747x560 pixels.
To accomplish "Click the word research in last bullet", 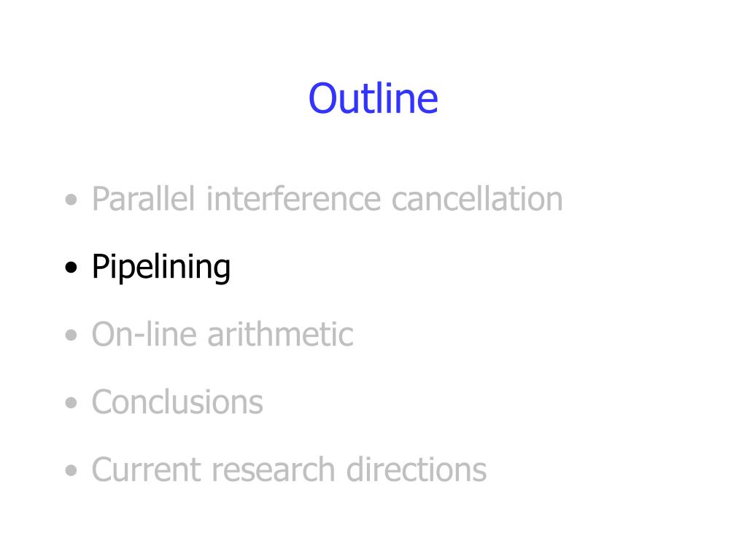I will click(273, 470).
